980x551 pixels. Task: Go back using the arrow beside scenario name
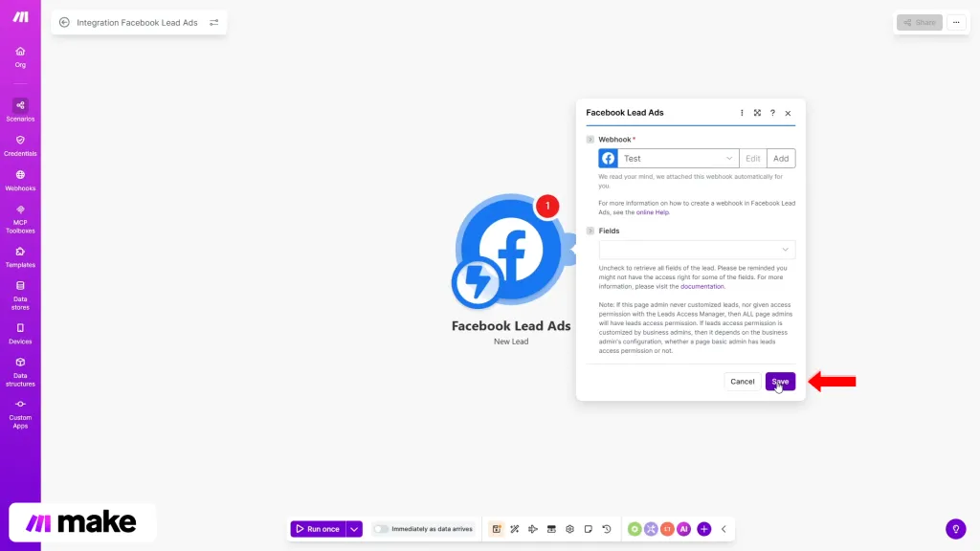[64, 23]
